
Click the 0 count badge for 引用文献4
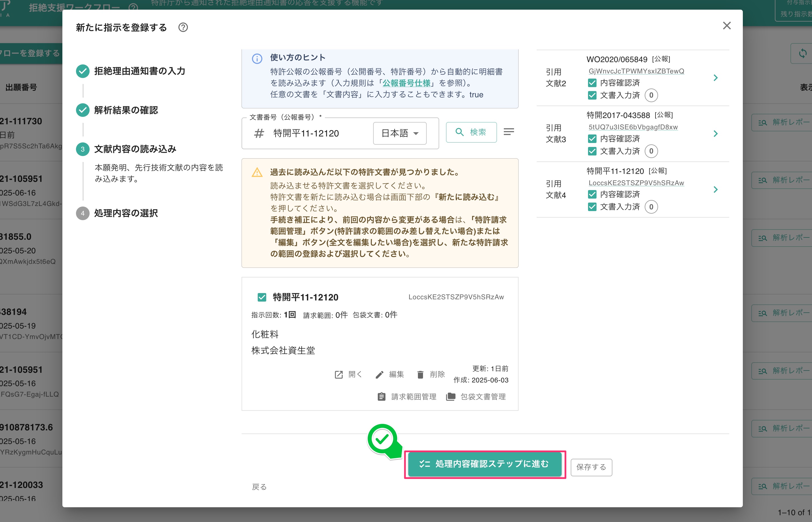(651, 207)
